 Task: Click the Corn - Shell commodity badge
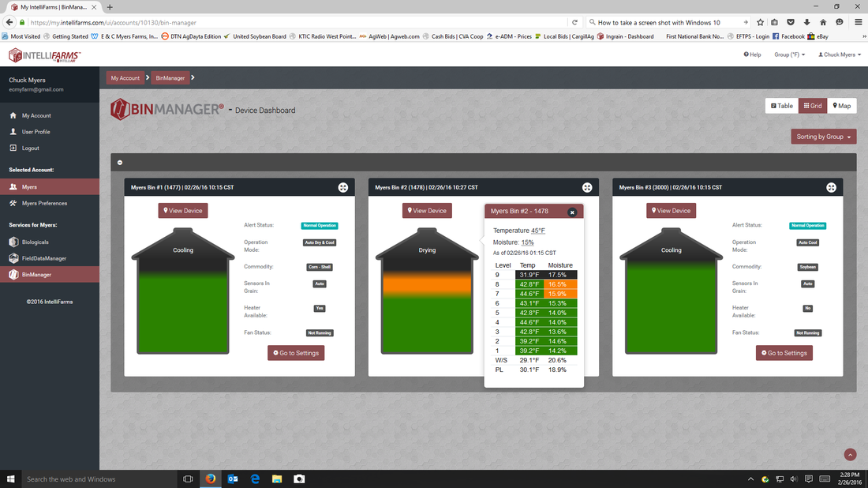pos(320,267)
